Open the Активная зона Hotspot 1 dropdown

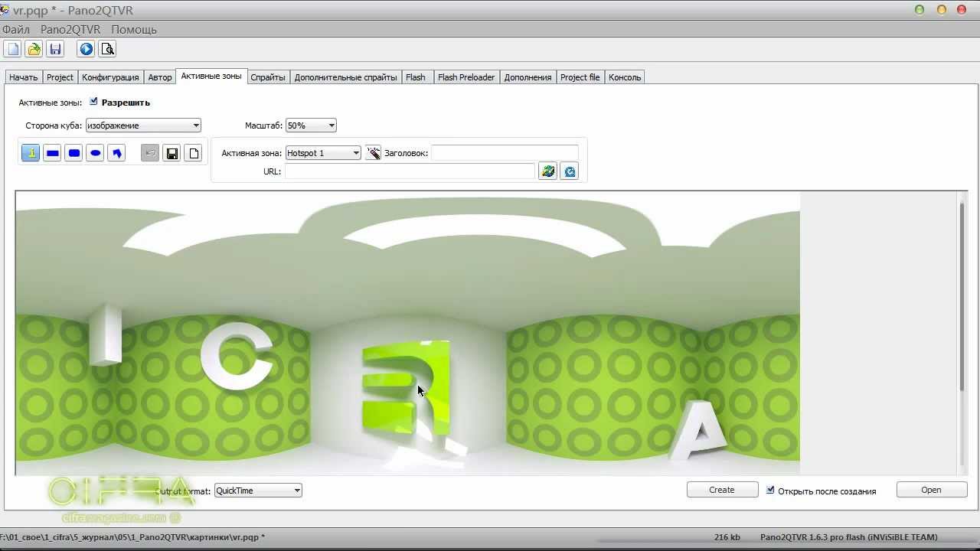tap(323, 153)
